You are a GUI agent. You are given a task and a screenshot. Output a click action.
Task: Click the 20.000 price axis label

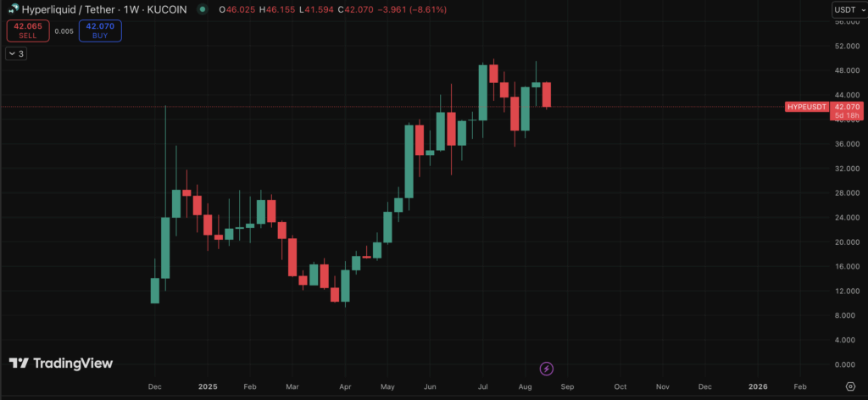(x=847, y=242)
